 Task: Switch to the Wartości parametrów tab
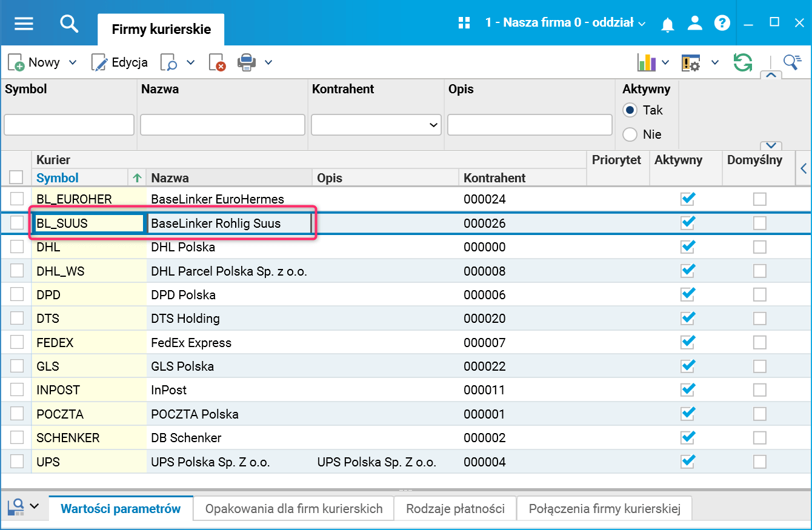point(121,509)
